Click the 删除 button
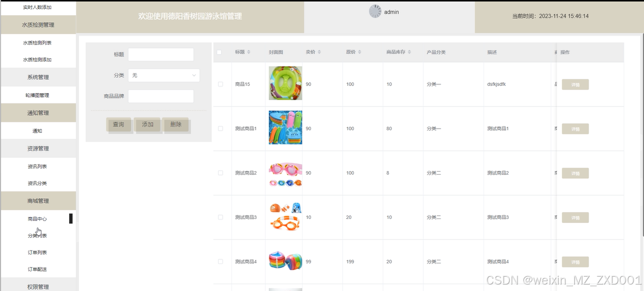This screenshot has width=644, height=291. click(x=176, y=124)
